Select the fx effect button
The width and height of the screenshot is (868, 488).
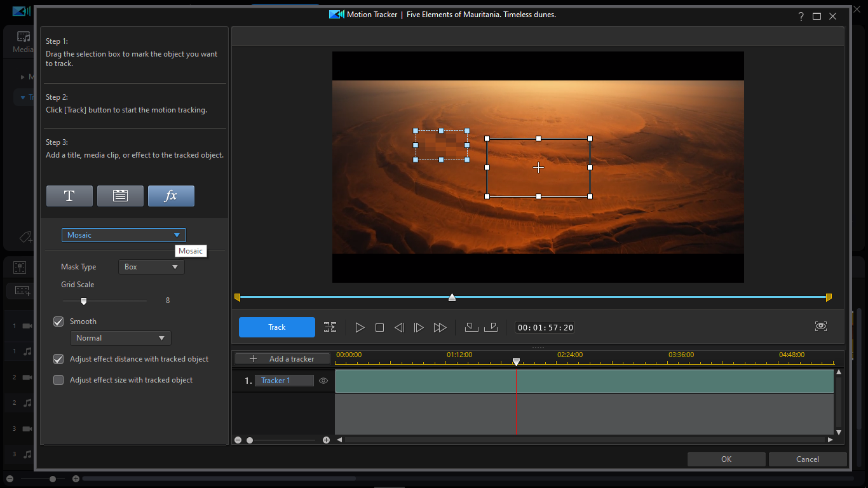click(x=171, y=196)
